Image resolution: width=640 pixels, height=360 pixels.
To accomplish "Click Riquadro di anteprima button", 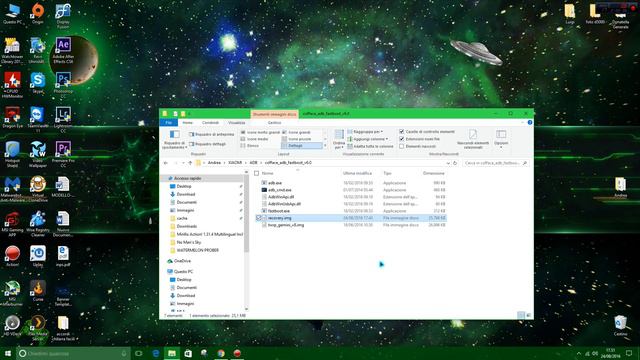I will [211, 134].
